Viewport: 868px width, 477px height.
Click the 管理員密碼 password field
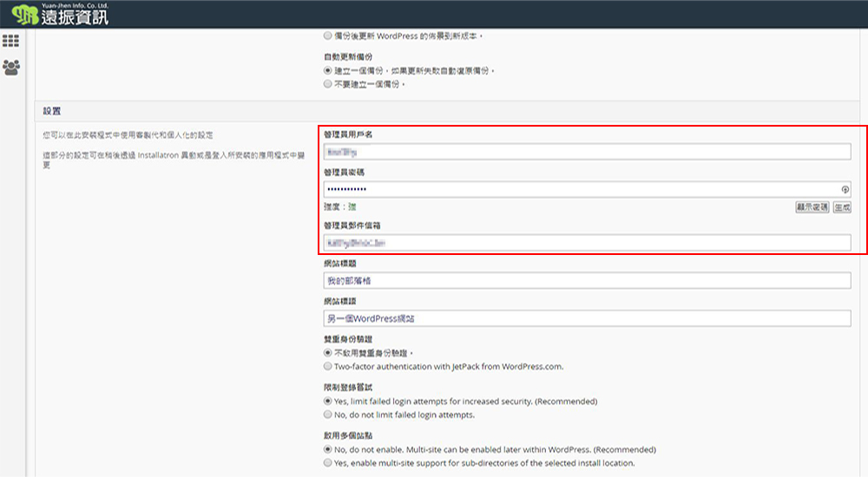pyautogui.click(x=580, y=190)
